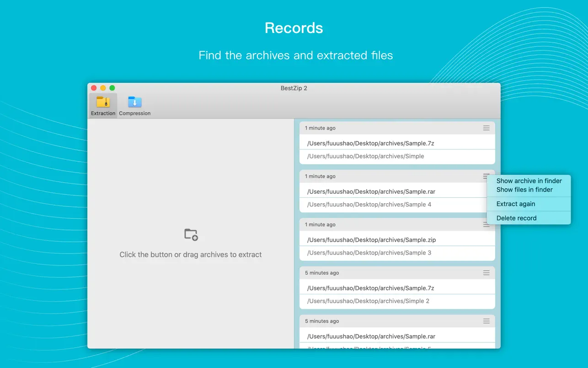Click extracted path archives/Simple
Viewport: 588px width, 368px height.
coord(365,156)
